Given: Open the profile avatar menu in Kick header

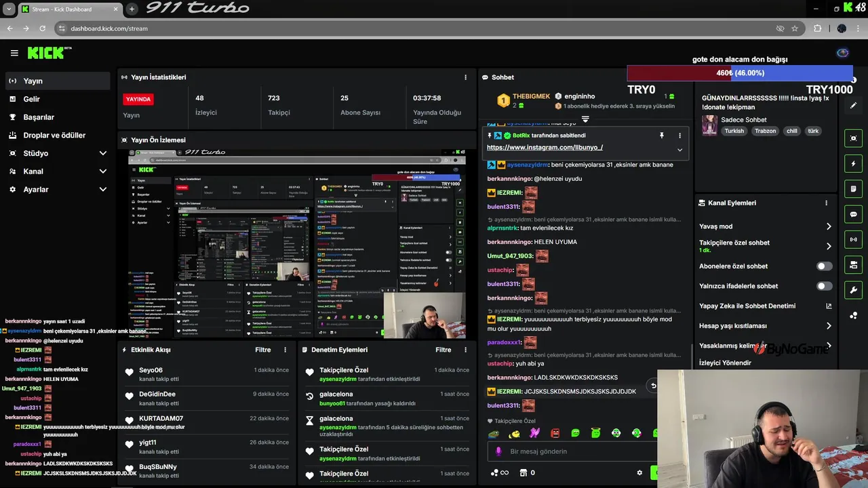Looking at the screenshot, I should [842, 53].
